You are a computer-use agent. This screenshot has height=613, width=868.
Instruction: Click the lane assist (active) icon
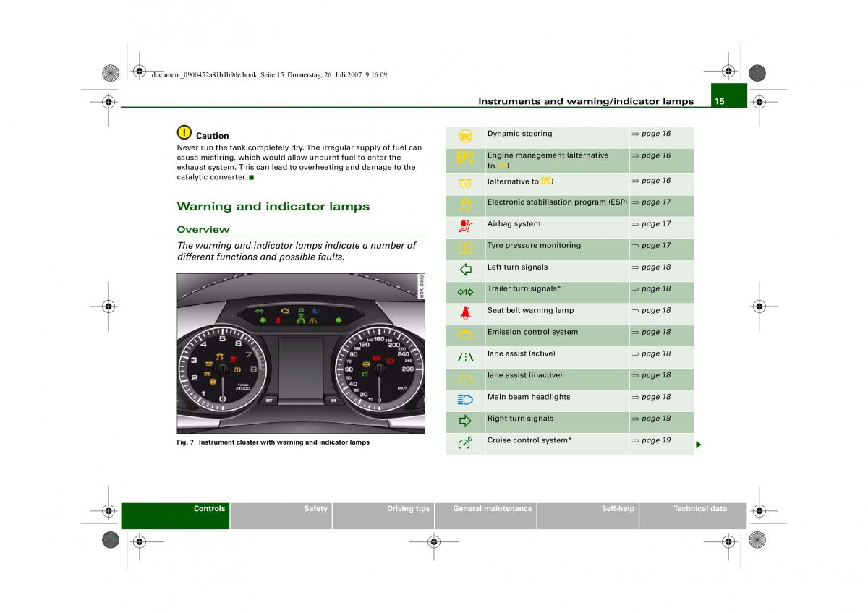click(465, 356)
